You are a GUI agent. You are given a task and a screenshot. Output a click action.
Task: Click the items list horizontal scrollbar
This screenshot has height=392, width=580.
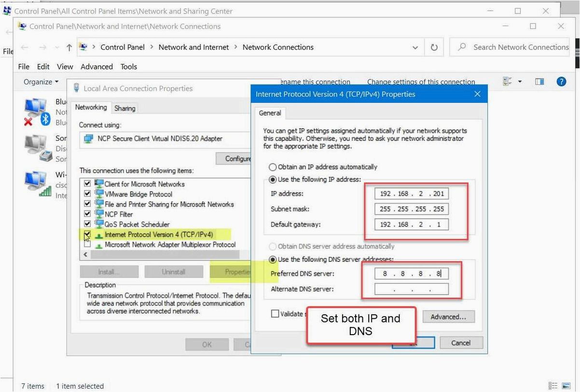click(x=166, y=255)
